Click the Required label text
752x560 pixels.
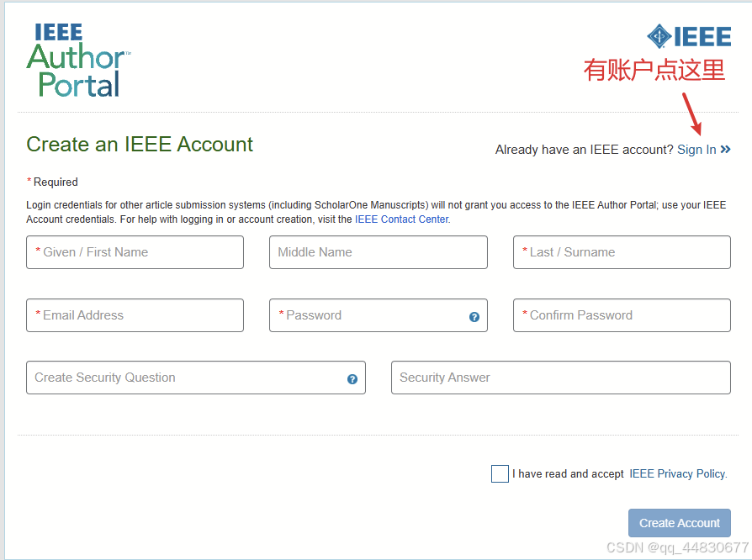(x=56, y=182)
